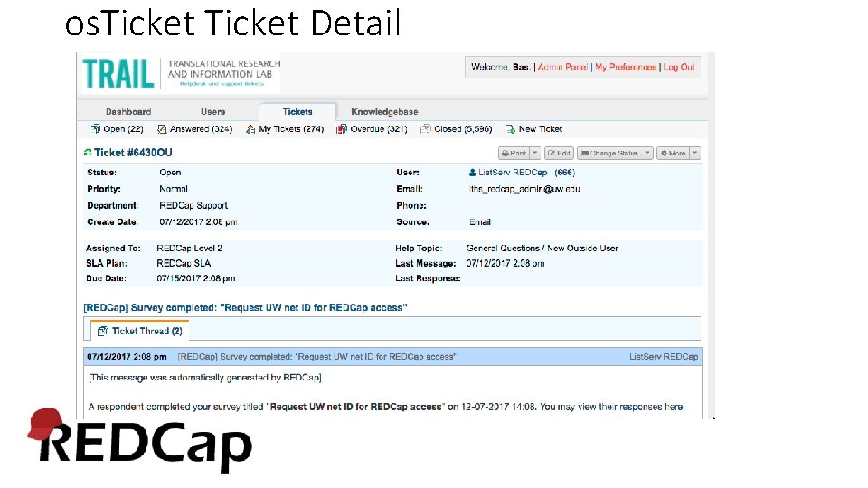Click the Edit ticket button

pyautogui.click(x=559, y=154)
